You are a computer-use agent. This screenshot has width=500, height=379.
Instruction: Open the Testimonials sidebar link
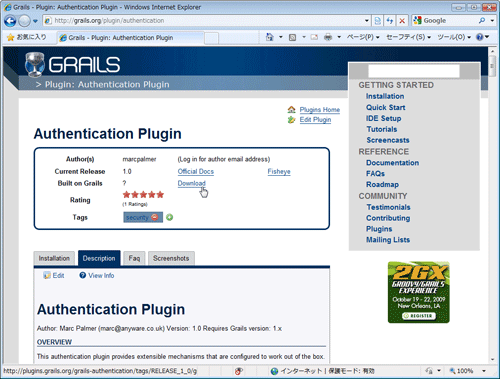click(388, 207)
